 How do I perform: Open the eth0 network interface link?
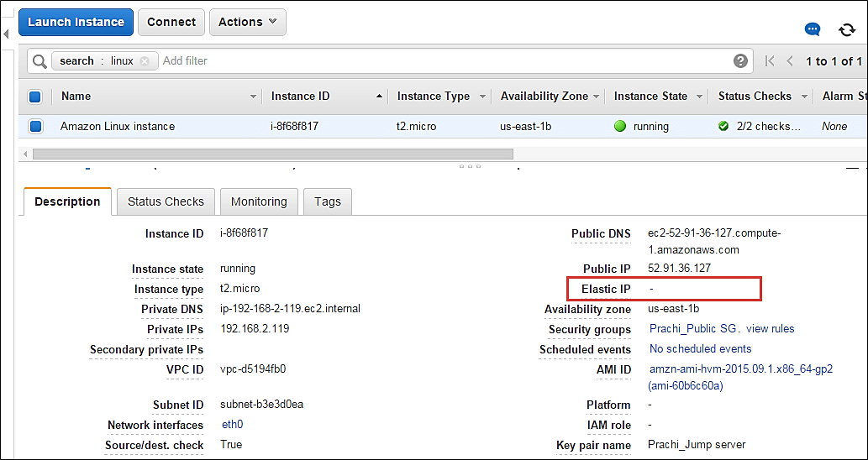click(x=232, y=425)
